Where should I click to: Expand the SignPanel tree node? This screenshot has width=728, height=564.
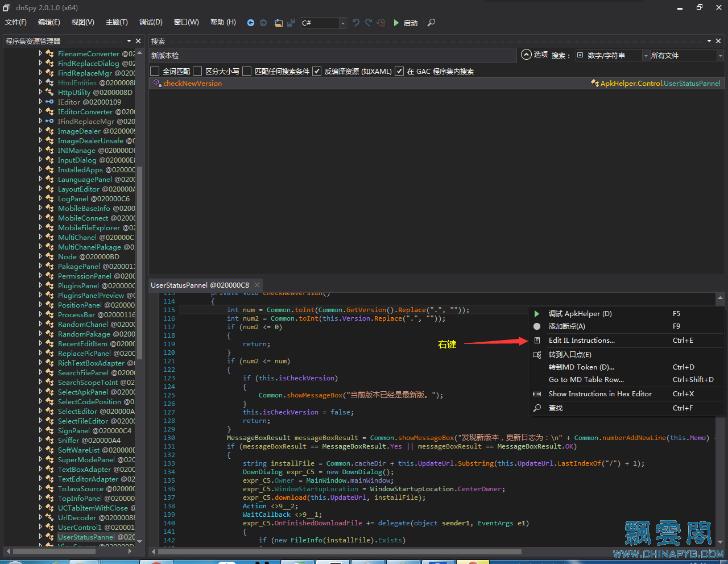pos(40,430)
